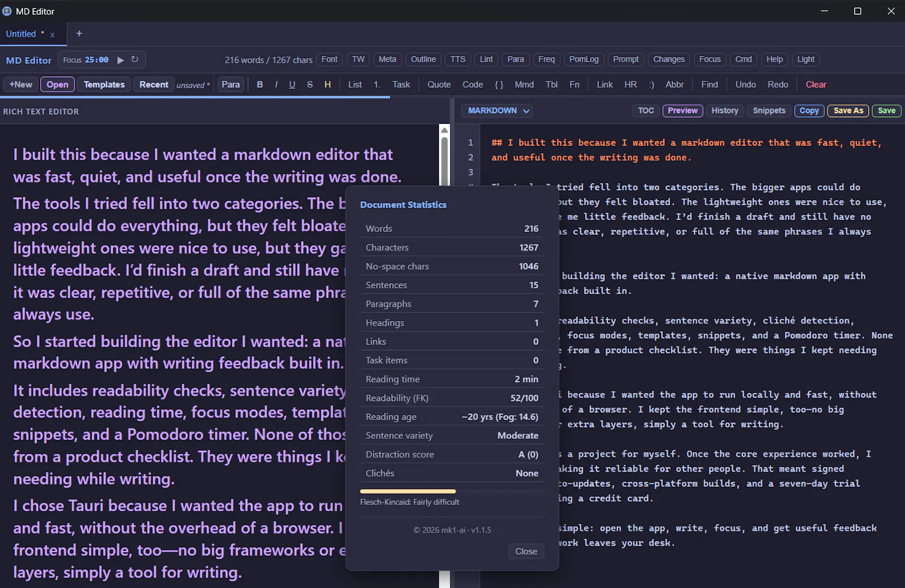
Task: Insert a Task list item
Action: pos(401,84)
